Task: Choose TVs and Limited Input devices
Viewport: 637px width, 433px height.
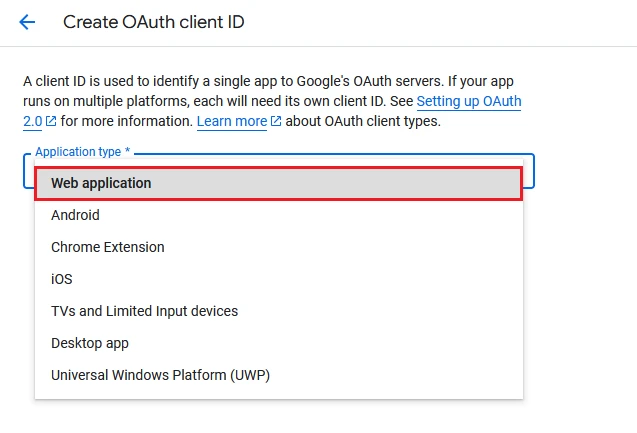Action: [x=279, y=311]
